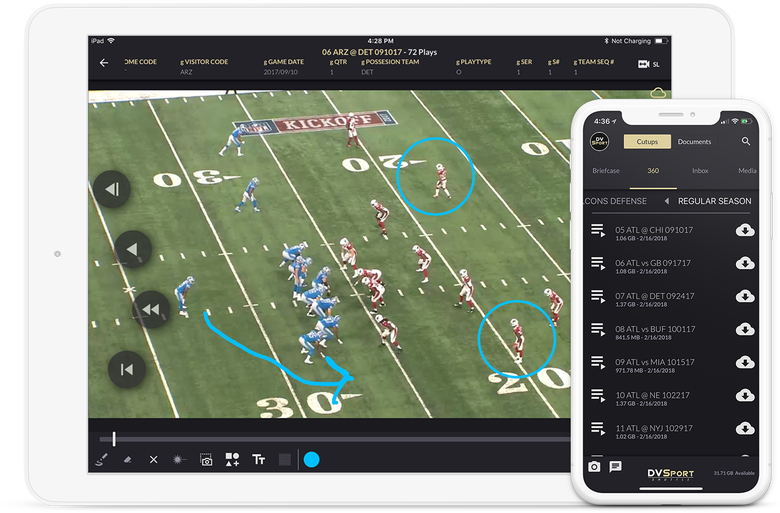Select the brush drawing tool

[x=101, y=459]
